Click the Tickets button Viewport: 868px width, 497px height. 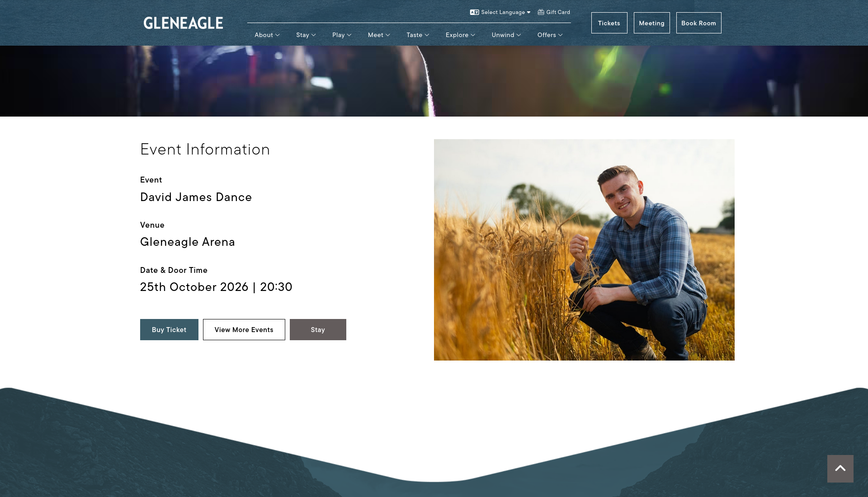609,23
